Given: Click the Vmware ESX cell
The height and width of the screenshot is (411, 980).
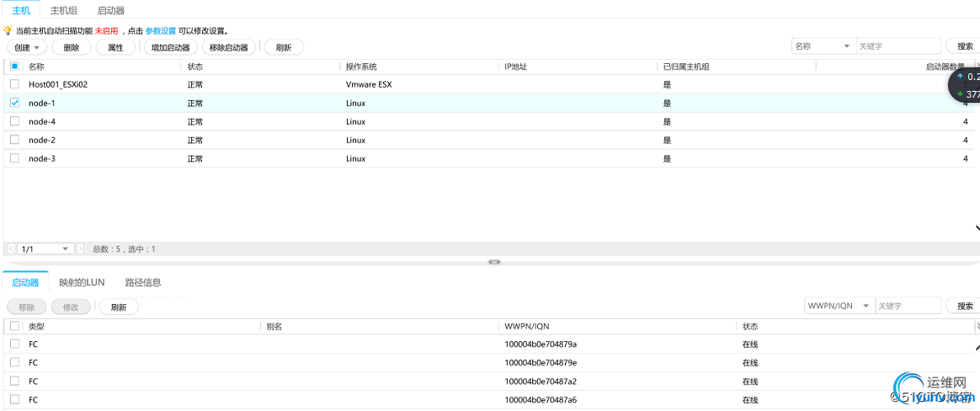Looking at the screenshot, I should pyautogui.click(x=369, y=84).
